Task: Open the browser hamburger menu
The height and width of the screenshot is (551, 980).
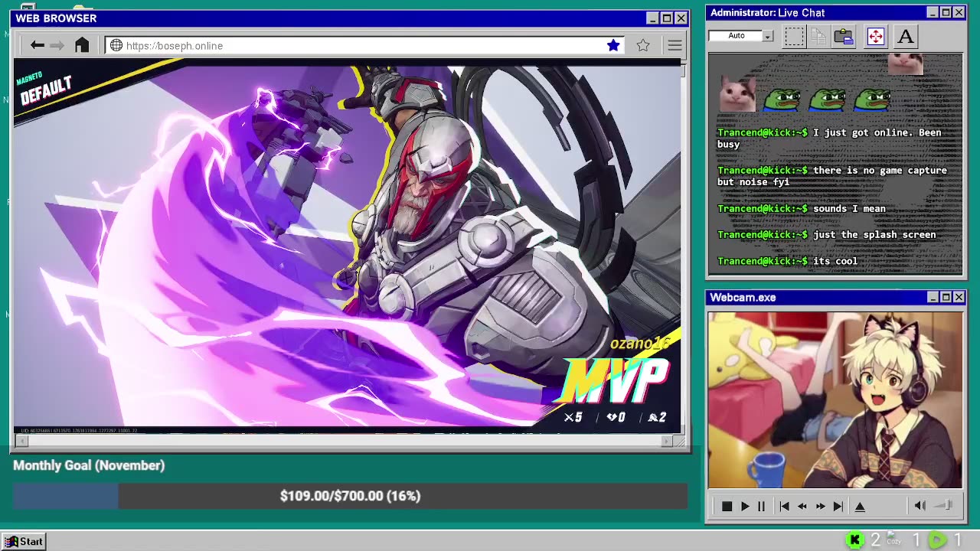Action: (675, 46)
